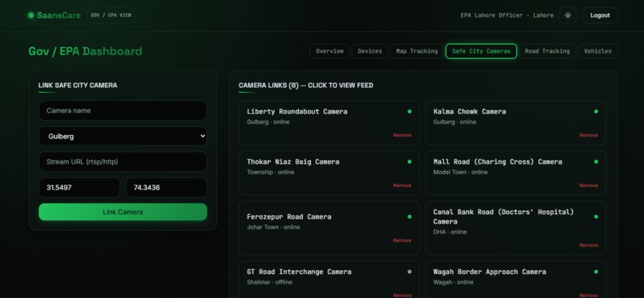Open the Road Tracking tab
This screenshot has height=298, width=644.
pos(547,51)
